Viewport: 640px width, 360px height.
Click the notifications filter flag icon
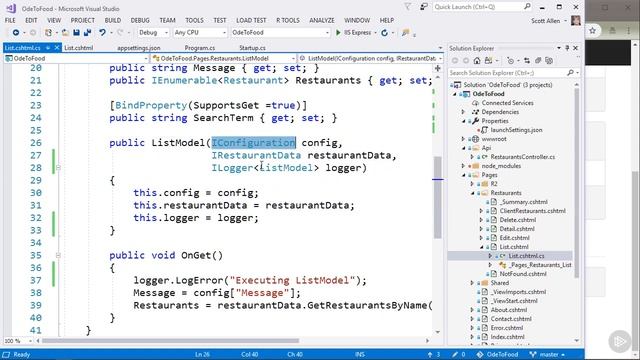[x=408, y=7]
